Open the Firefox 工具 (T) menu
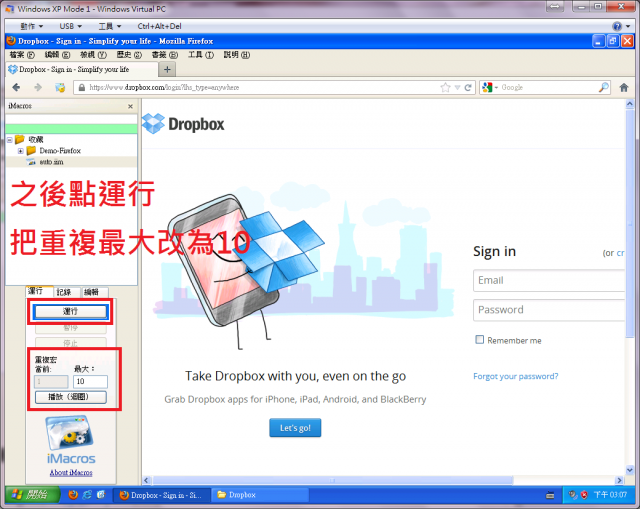Image resolution: width=640 pixels, height=509 pixels. tap(200, 55)
